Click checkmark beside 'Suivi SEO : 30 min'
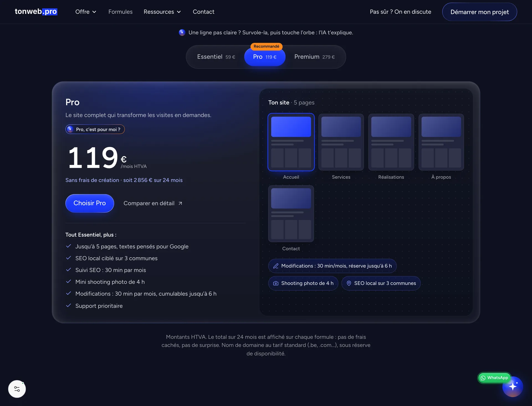The width and height of the screenshot is (532, 406). (x=68, y=270)
